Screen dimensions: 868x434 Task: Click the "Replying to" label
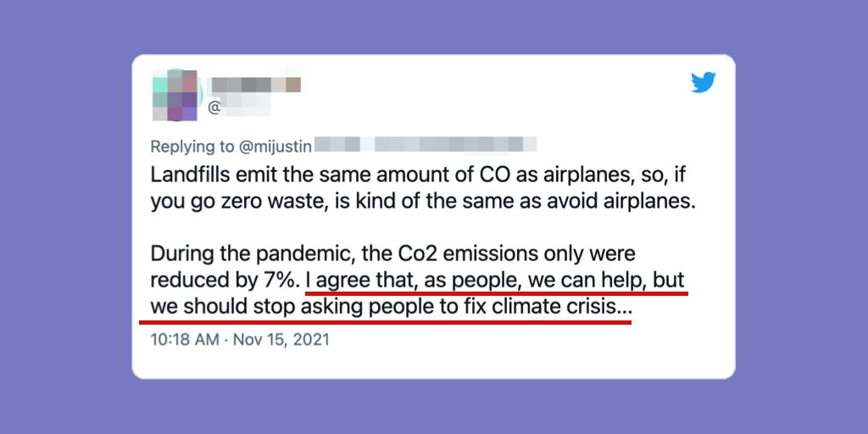coord(192,146)
